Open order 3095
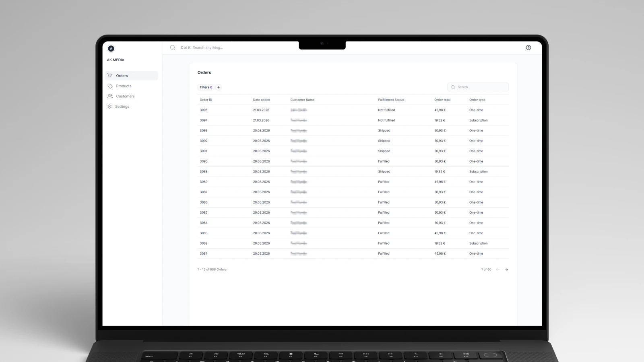 pos(204,110)
